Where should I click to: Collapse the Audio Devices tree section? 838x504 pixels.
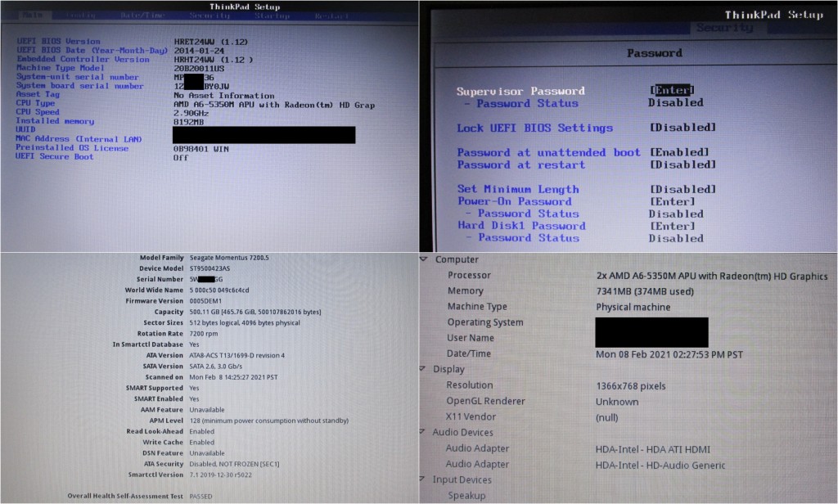[422, 432]
